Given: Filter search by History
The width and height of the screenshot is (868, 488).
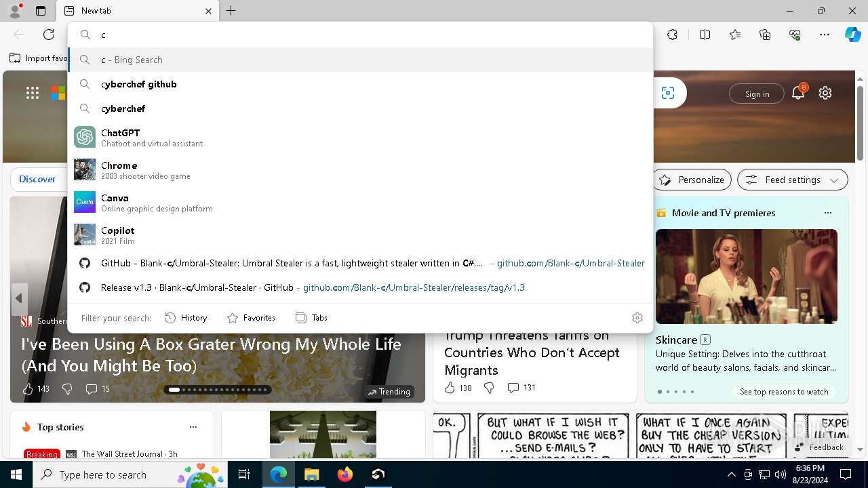Looking at the screenshot, I should (186, 318).
